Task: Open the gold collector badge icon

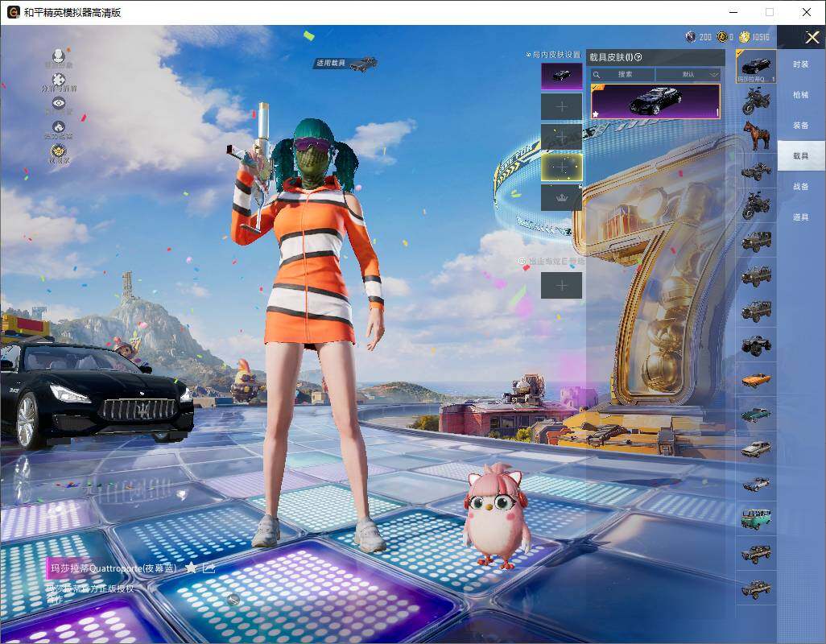Action: click(x=59, y=151)
